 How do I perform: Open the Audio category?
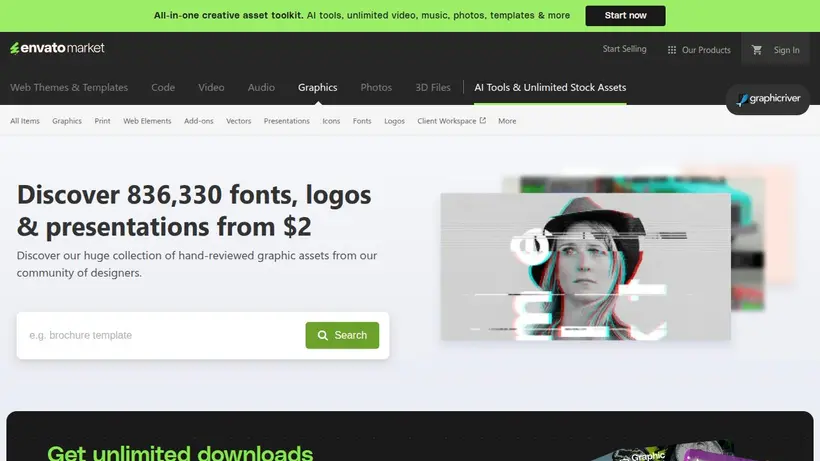click(261, 87)
